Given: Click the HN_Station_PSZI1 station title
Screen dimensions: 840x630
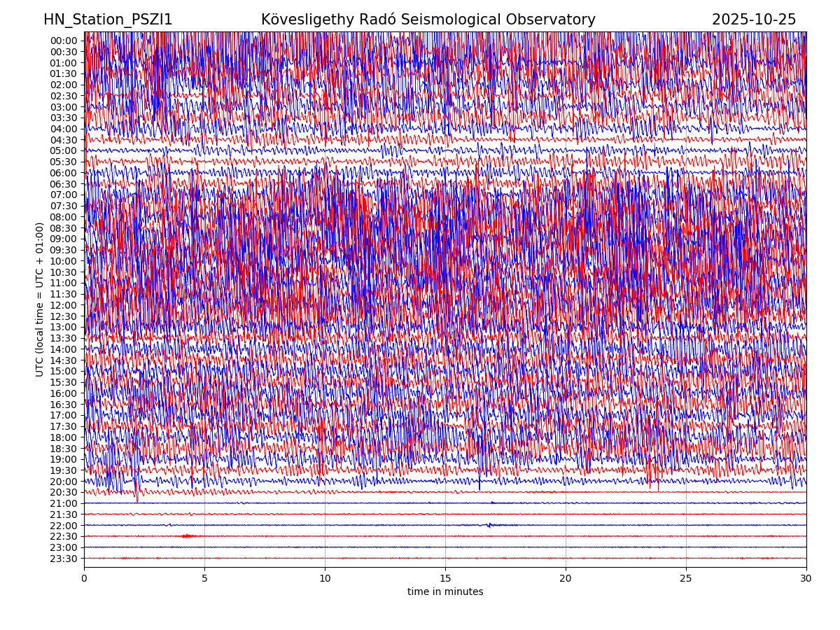Looking at the screenshot, I should 108,20.
